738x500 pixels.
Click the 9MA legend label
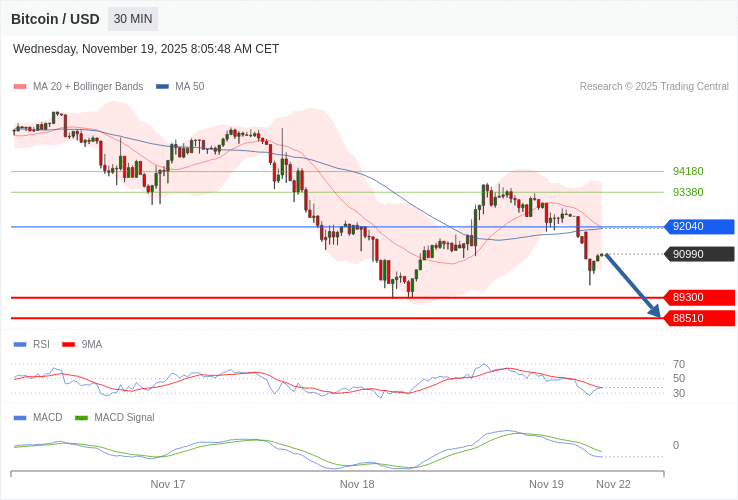[x=92, y=345]
